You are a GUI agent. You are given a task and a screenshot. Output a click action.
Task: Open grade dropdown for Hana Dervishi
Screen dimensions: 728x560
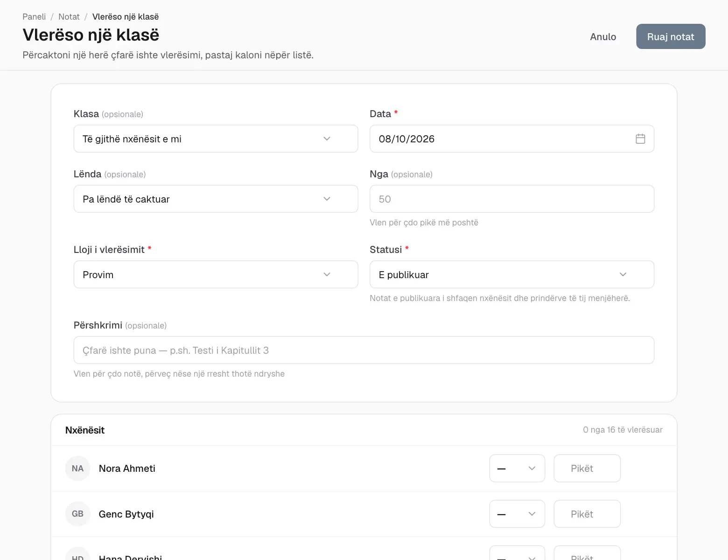pyautogui.click(x=517, y=553)
